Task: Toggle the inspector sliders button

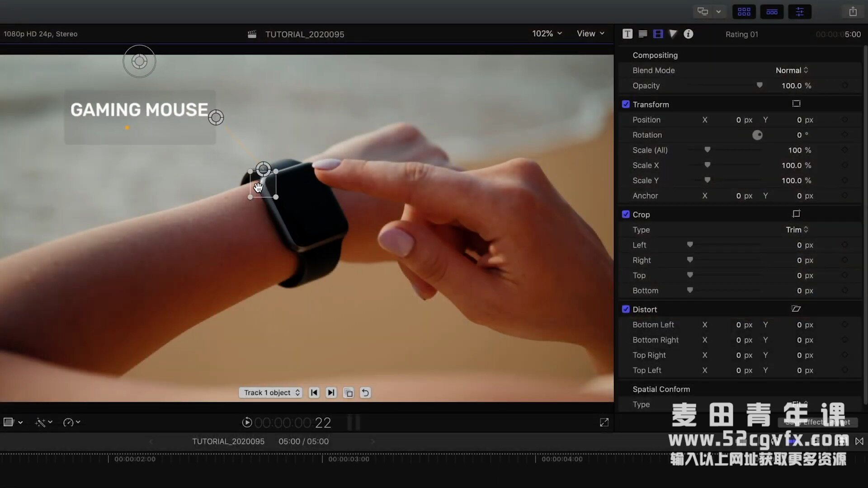Action: pyautogui.click(x=799, y=12)
